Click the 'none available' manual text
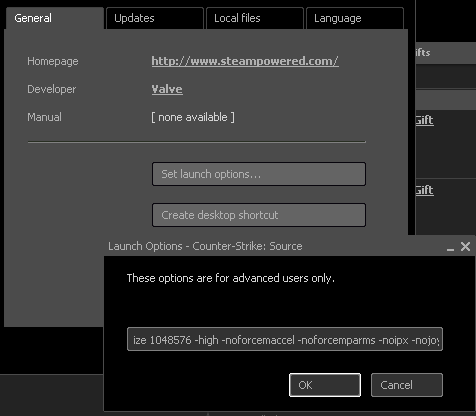The width and height of the screenshot is (476, 416). click(x=193, y=117)
